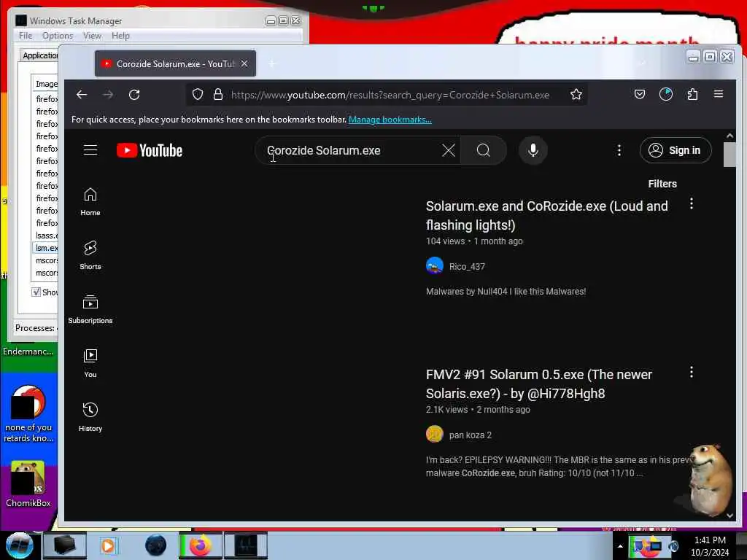
Task: Open the Firefox hamburger application menu
Action: (719, 94)
